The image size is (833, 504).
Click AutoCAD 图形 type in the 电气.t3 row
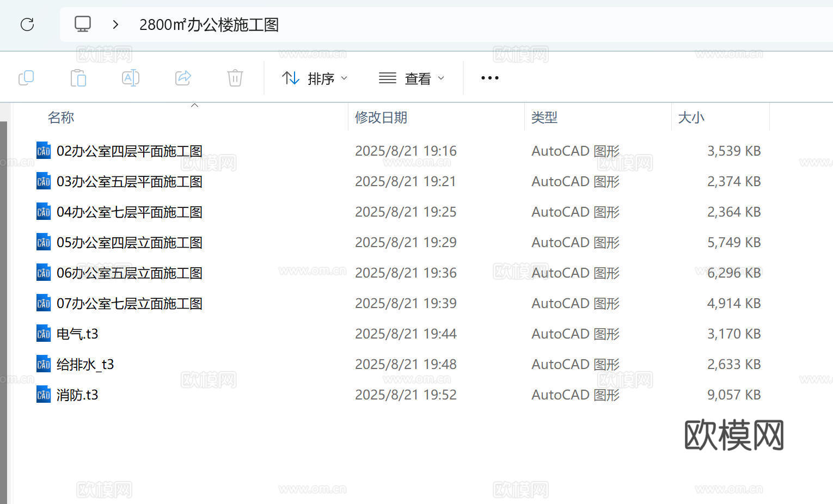(575, 334)
